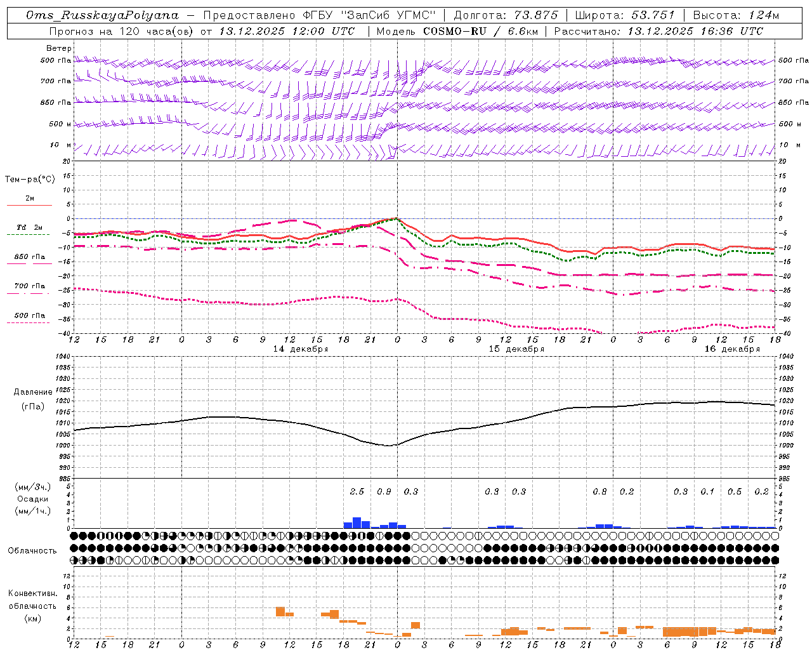Click the 0.1 precipitation total value
This screenshot has height=650, width=812.
coord(707,491)
